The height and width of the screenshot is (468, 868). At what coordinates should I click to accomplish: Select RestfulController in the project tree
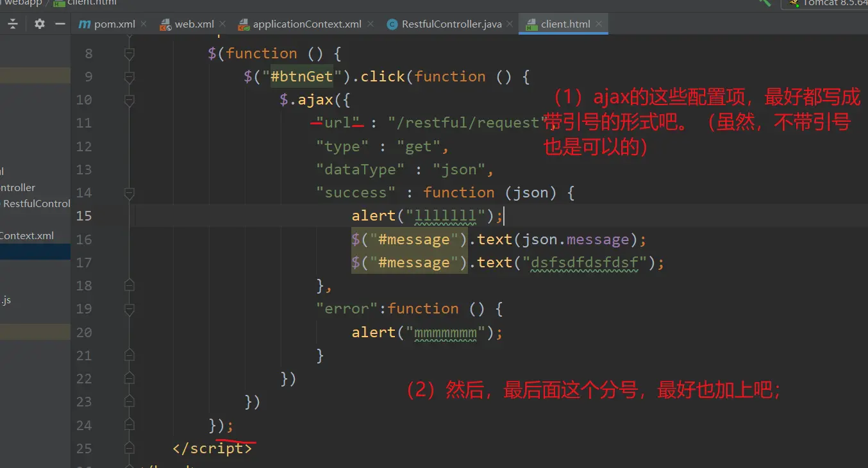click(37, 204)
